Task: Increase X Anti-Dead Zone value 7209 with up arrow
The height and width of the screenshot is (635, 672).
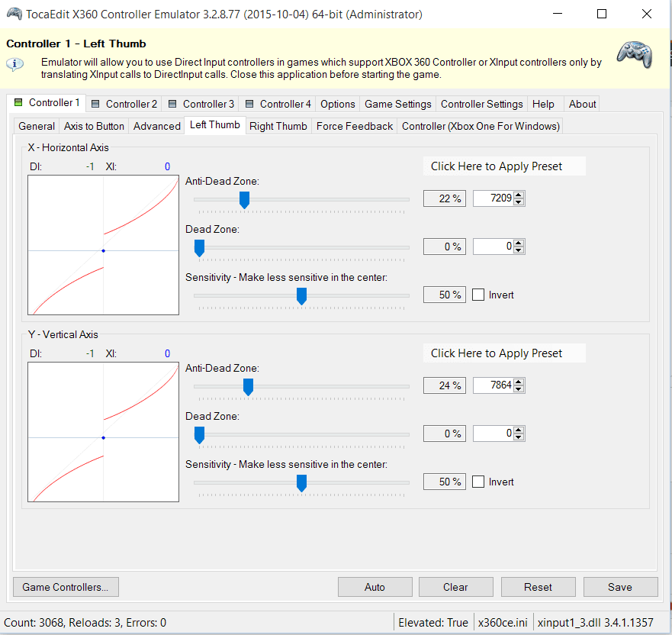Action: point(519,195)
